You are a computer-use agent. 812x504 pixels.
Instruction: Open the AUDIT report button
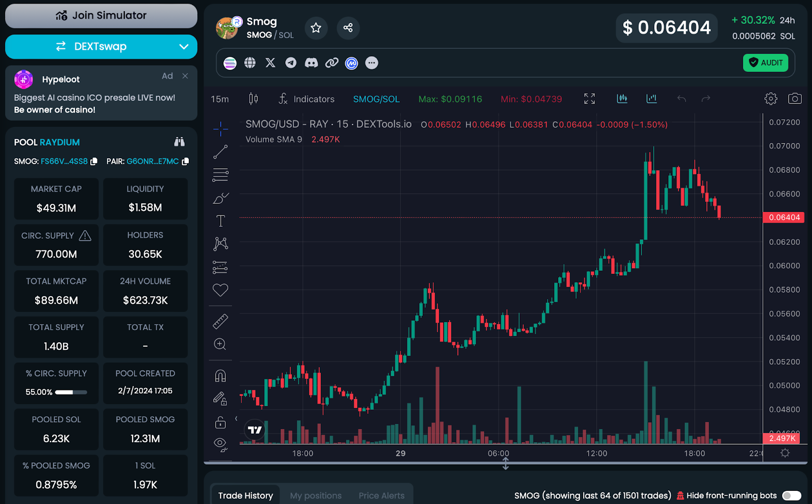coord(765,63)
